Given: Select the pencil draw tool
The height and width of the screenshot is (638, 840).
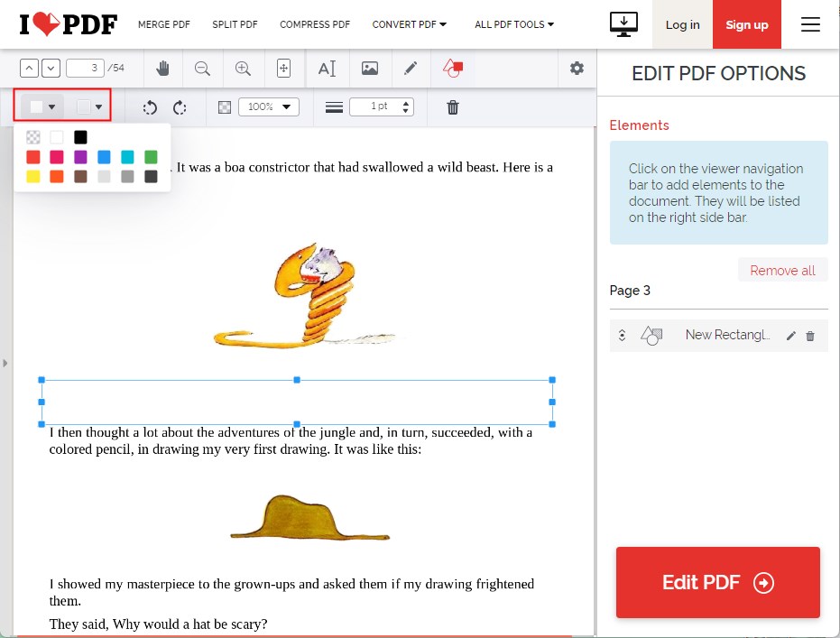Looking at the screenshot, I should click(411, 68).
